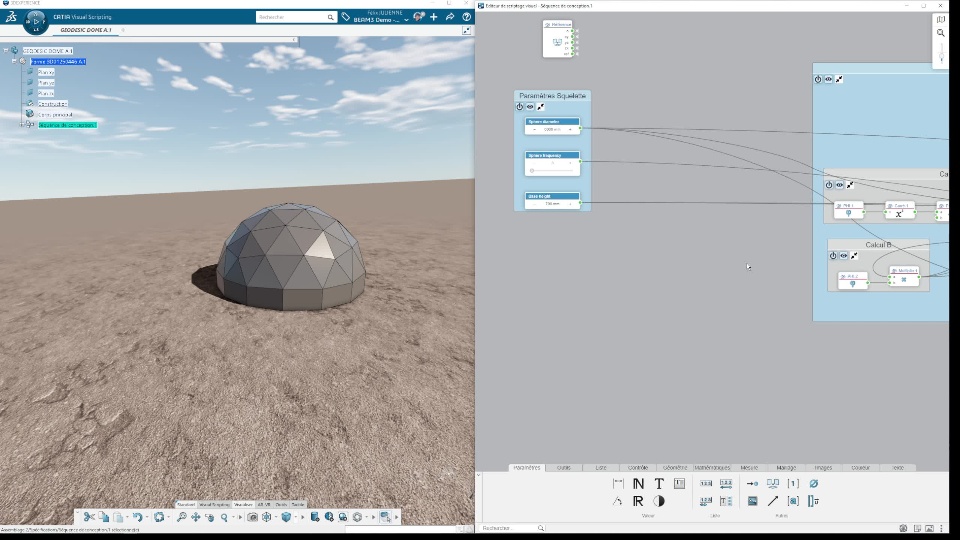This screenshot has width=960, height=540.
Task: Click the Paste icon in bottom toolbar
Action: pyautogui.click(x=118, y=517)
